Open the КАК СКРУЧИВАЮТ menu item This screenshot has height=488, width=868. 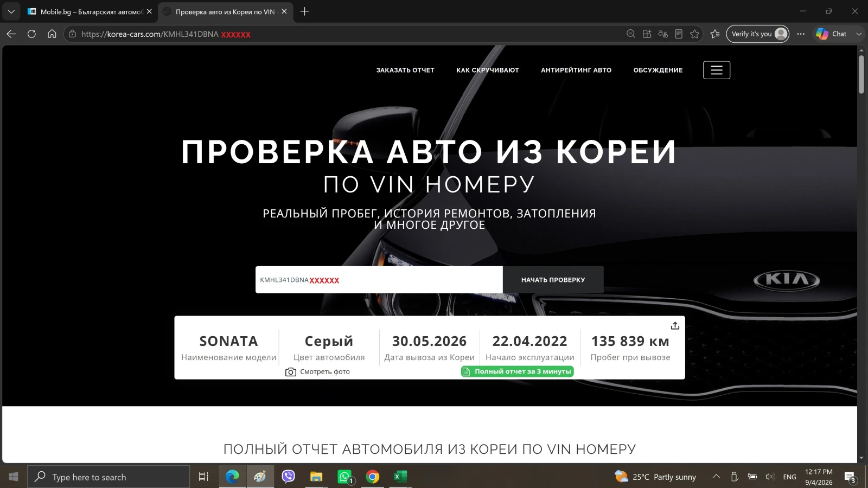click(488, 70)
